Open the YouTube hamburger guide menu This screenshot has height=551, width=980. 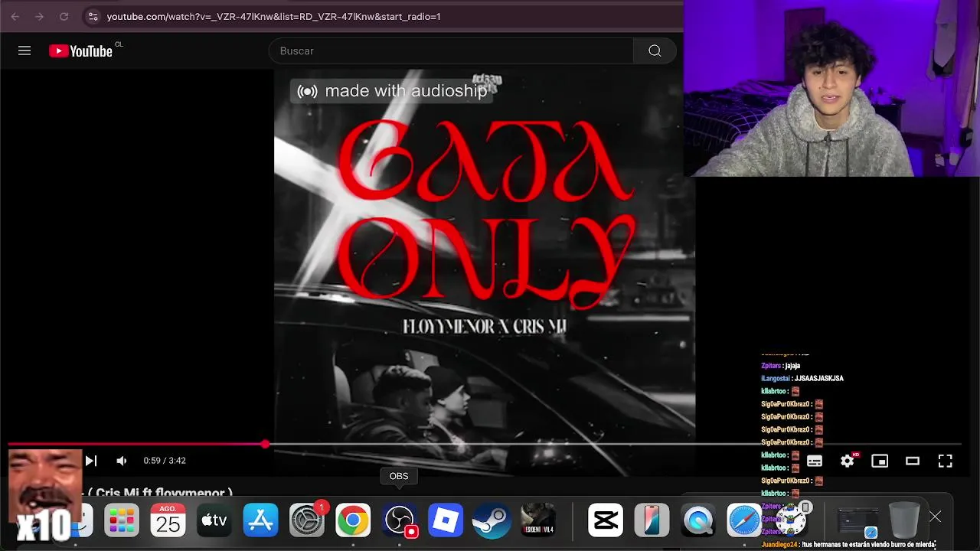tap(24, 51)
